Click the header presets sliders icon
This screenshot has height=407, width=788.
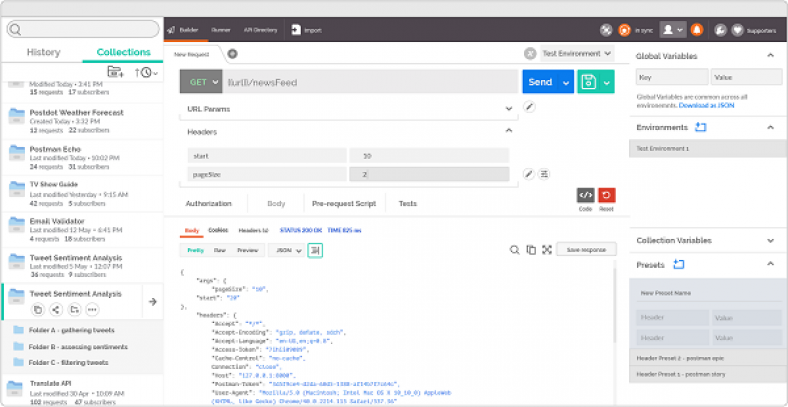click(544, 174)
